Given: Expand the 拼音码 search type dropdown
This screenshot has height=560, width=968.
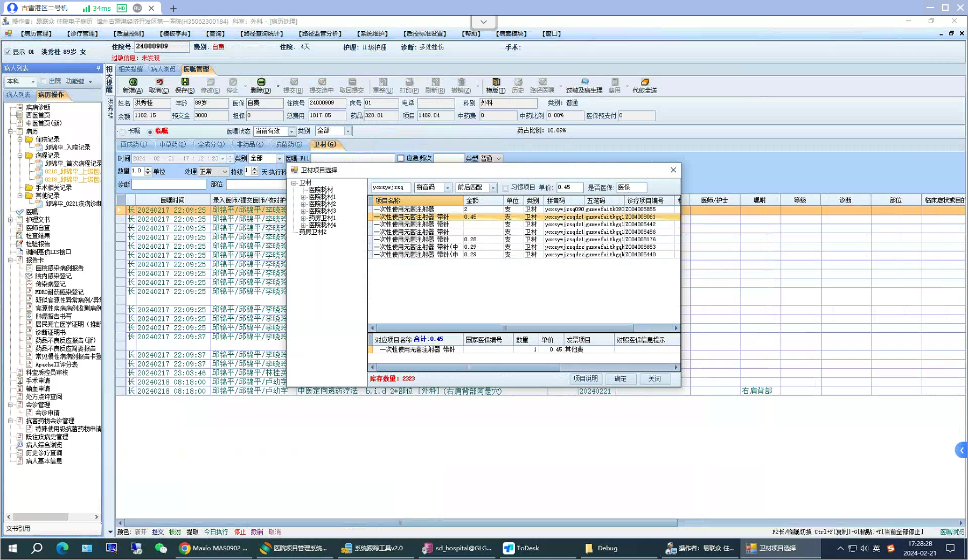Looking at the screenshot, I should point(447,187).
